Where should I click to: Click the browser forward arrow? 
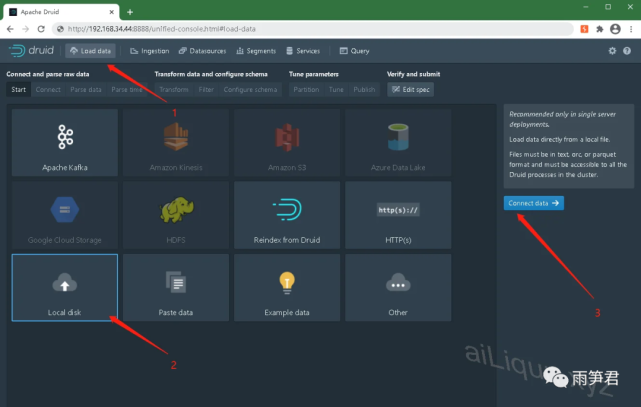click(25, 29)
